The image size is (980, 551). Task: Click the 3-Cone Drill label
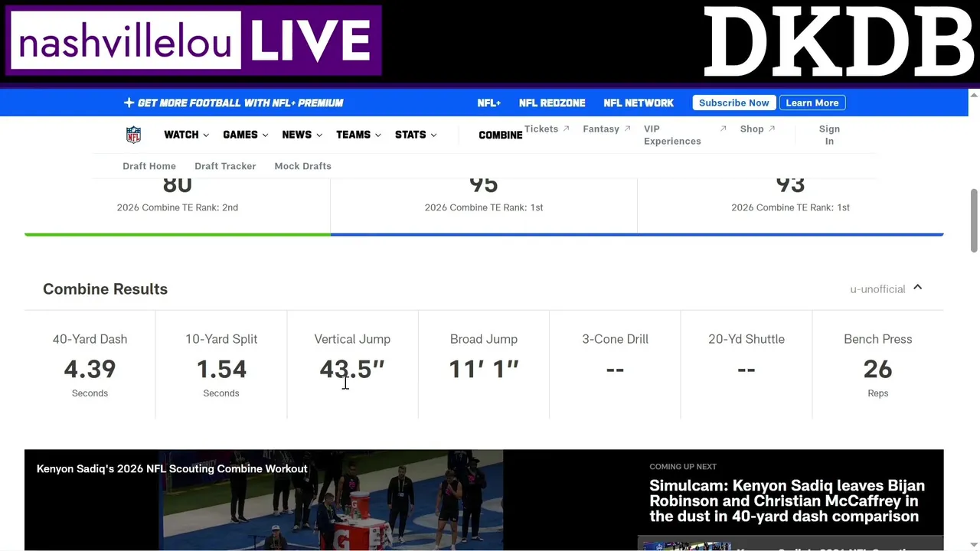tap(615, 339)
